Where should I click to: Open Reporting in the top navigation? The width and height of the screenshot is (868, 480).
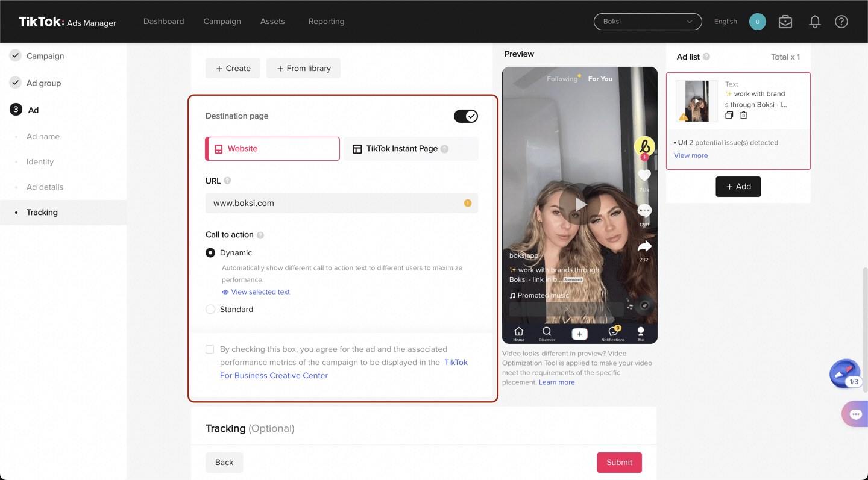(x=326, y=21)
